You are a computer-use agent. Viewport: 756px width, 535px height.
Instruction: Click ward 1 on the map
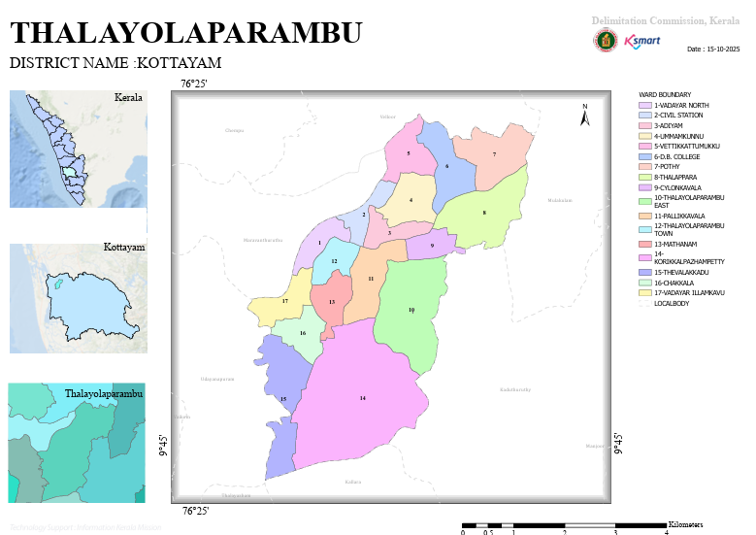pyautogui.click(x=318, y=244)
